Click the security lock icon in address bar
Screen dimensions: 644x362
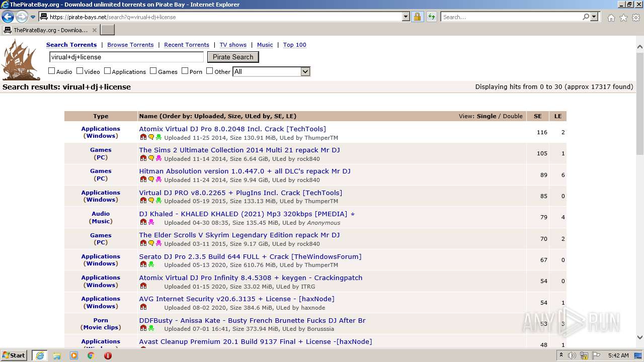click(x=417, y=17)
